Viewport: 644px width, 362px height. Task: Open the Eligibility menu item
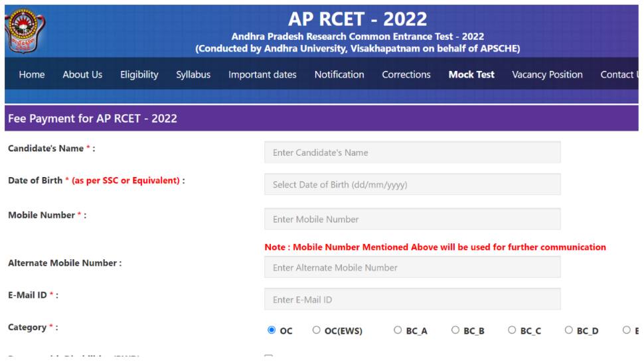139,75
